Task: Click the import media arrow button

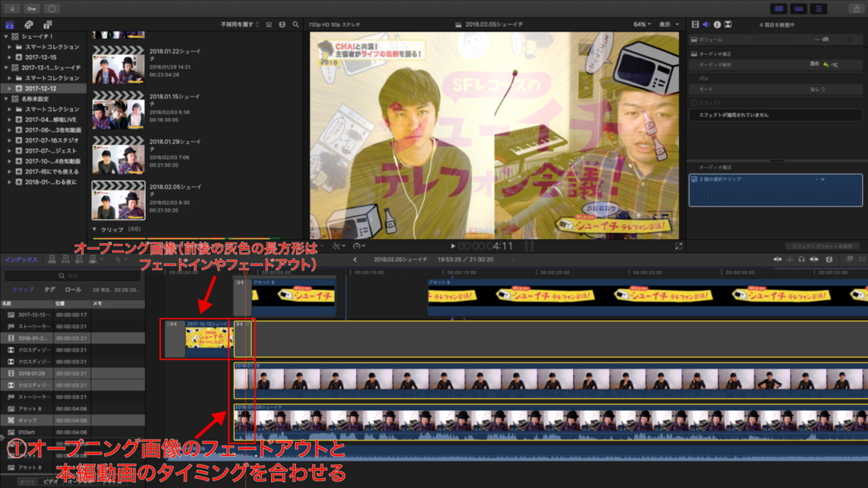Action: coord(12,8)
